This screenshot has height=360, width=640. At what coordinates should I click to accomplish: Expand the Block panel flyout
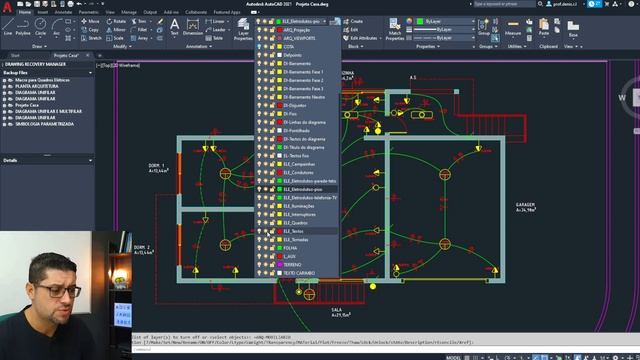[x=356, y=47]
